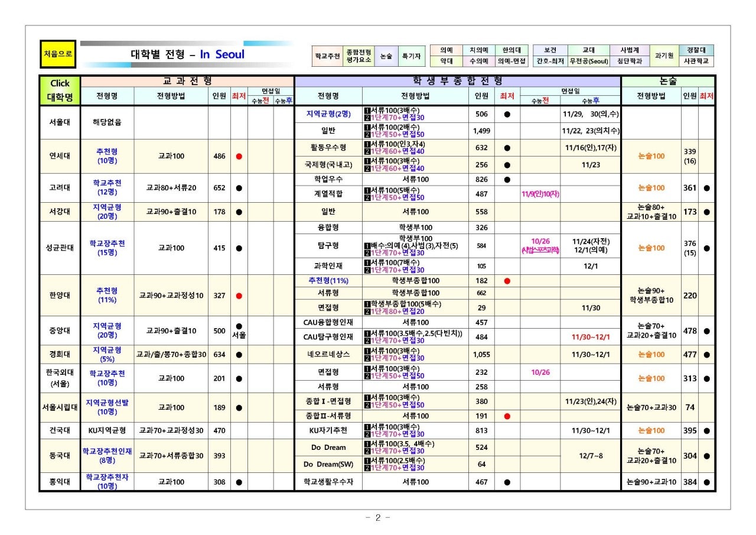Open the 첨단학과 navigation button

pyautogui.click(x=630, y=61)
